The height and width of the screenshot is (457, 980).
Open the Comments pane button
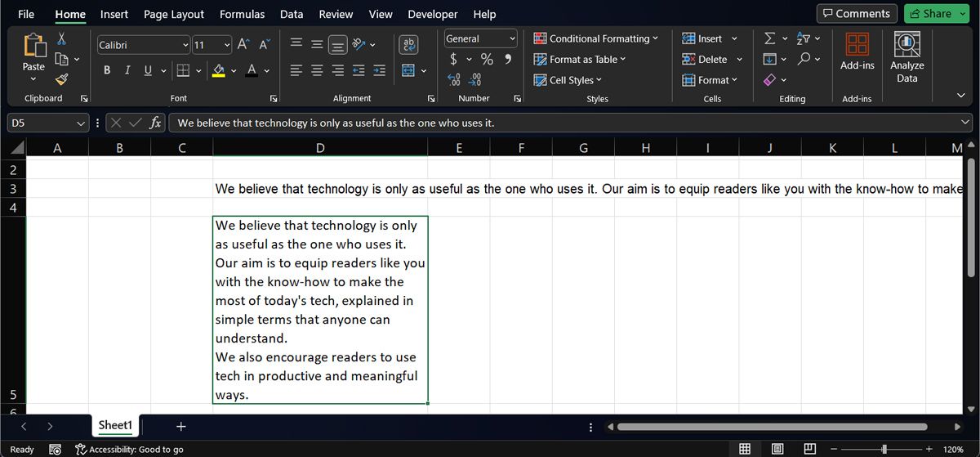(857, 14)
